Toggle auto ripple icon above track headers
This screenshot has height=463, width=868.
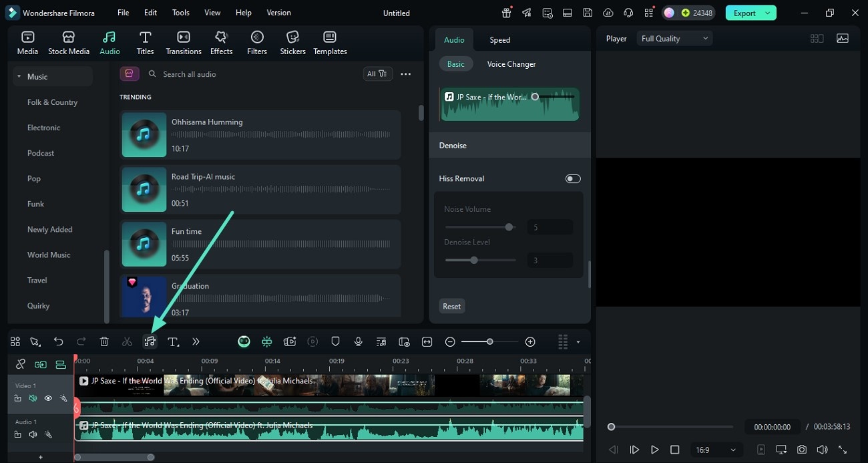(41, 364)
